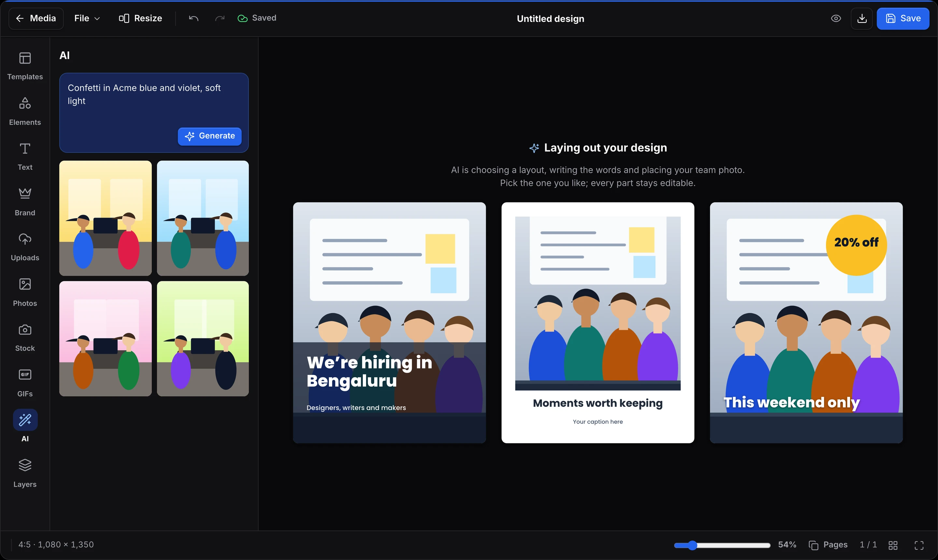Choose the 'We're hiring in Bengaluru' layout
938x560 pixels.
[389, 323]
